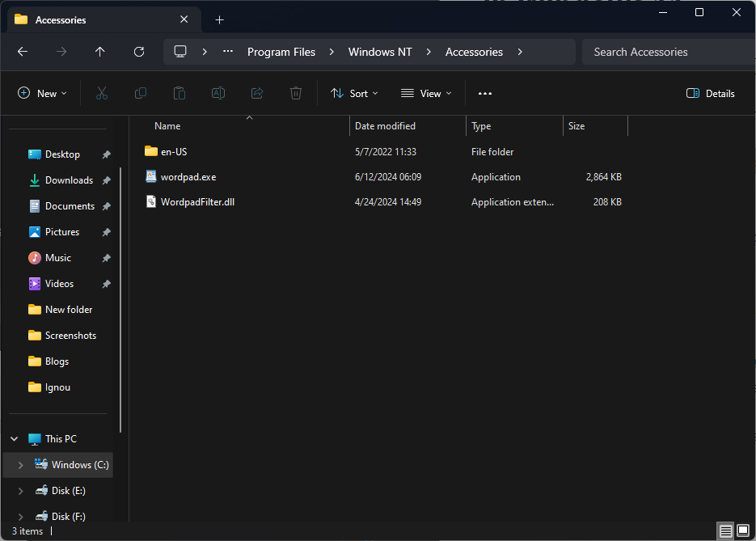
Task: Expand chevron after PC icon
Action: pyautogui.click(x=205, y=52)
